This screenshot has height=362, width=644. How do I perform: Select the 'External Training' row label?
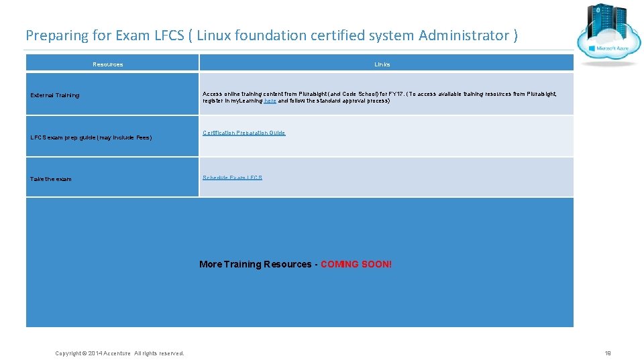coord(54,95)
